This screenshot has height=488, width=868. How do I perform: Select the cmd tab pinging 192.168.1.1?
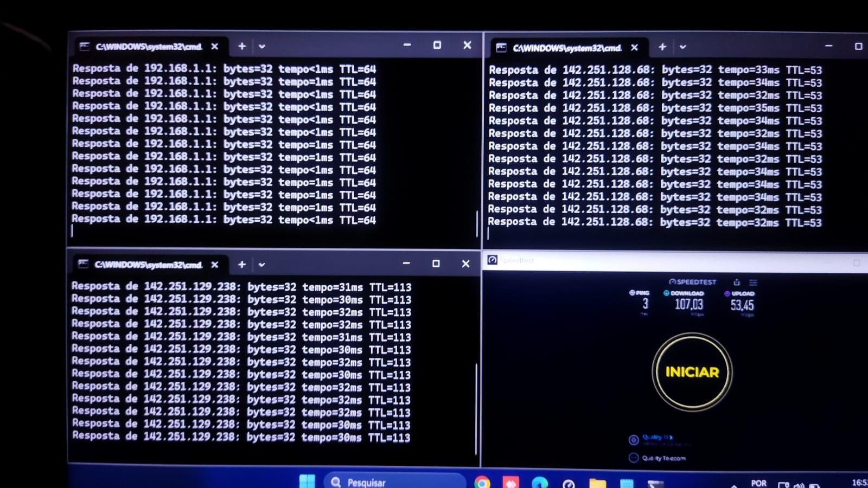click(146, 47)
